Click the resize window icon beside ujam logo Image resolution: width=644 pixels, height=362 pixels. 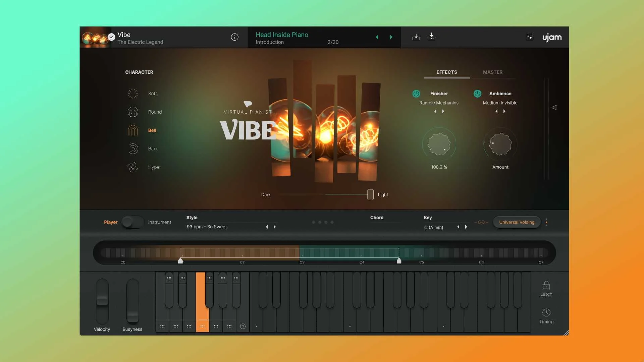point(529,37)
